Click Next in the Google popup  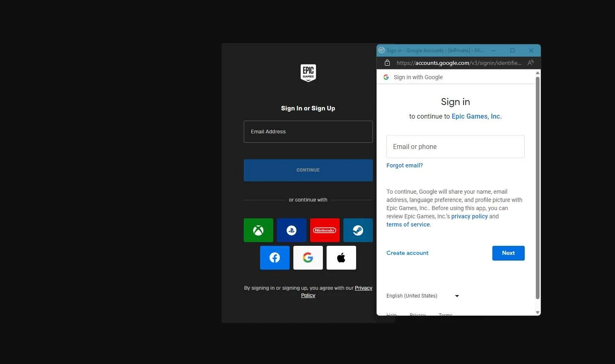[x=508, y=253]
